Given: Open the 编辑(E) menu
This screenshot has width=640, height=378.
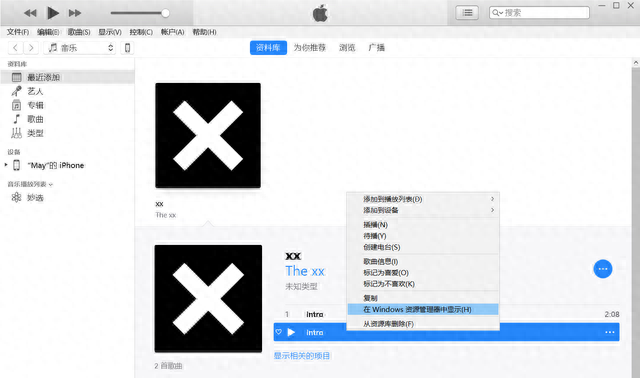Looking at the screenshot, I should pyautogui.click(x=48, y=32).
